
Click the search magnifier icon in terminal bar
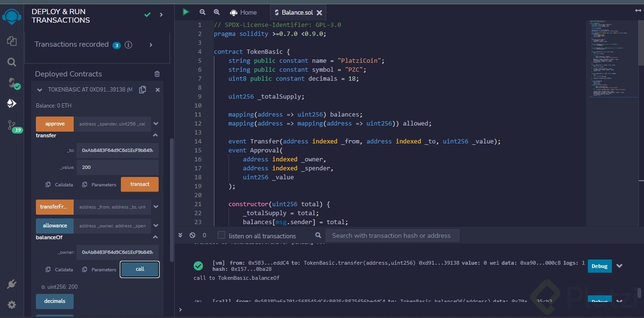click(x=318, y=235)
